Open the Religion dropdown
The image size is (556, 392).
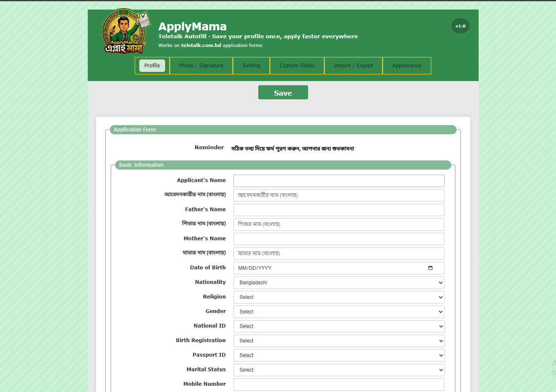click(x=339, y=297)
